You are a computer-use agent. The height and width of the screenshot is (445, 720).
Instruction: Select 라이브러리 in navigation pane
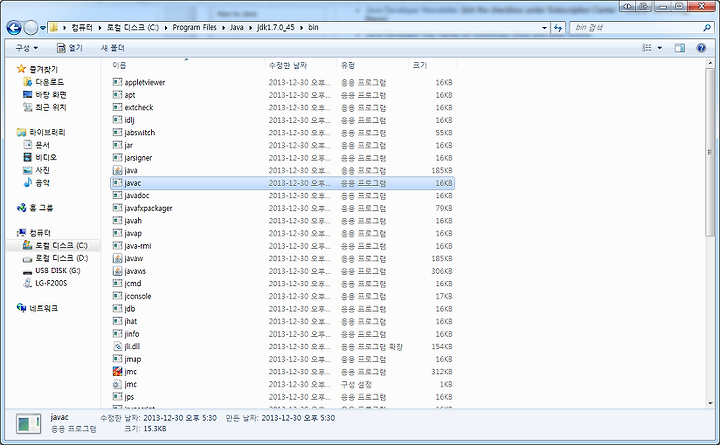[41, 132]
